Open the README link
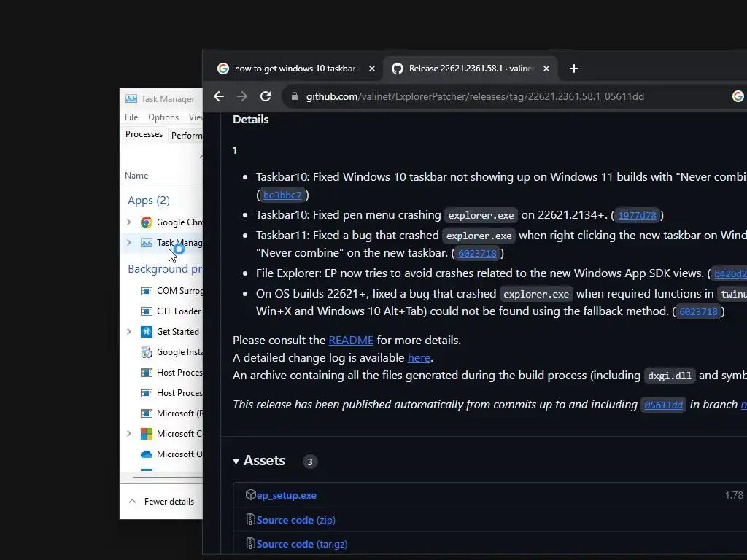Screen dimensions: 747x560 [x=351, y=341]
